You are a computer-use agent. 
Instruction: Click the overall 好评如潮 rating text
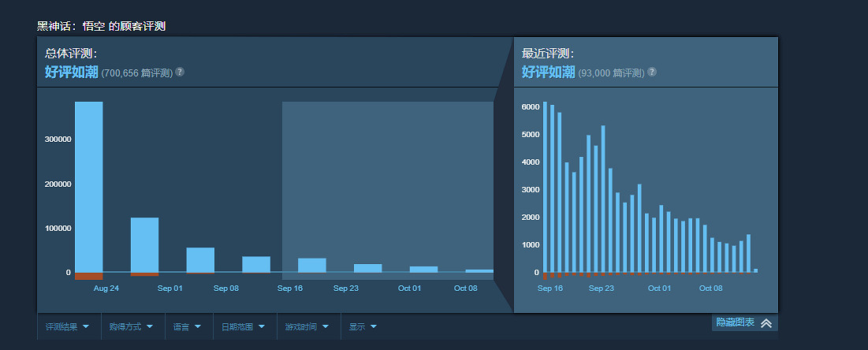(x=72, y=72)
